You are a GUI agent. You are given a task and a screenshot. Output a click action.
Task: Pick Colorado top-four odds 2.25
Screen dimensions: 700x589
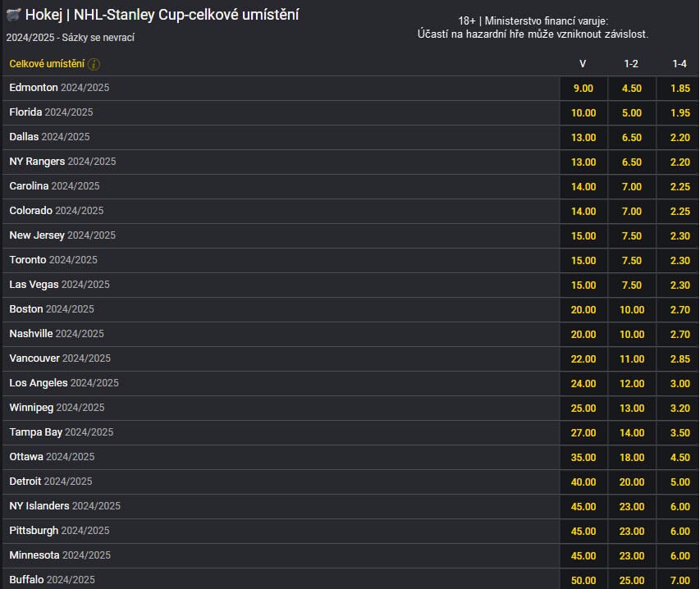click(679, 211)
